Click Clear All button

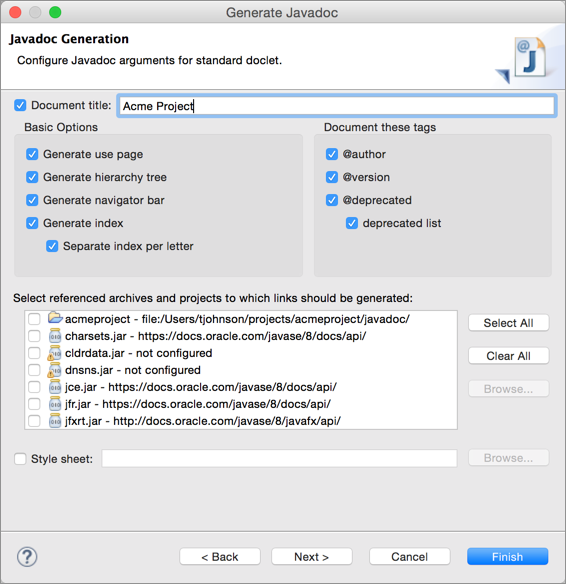[x=508, y=356]
